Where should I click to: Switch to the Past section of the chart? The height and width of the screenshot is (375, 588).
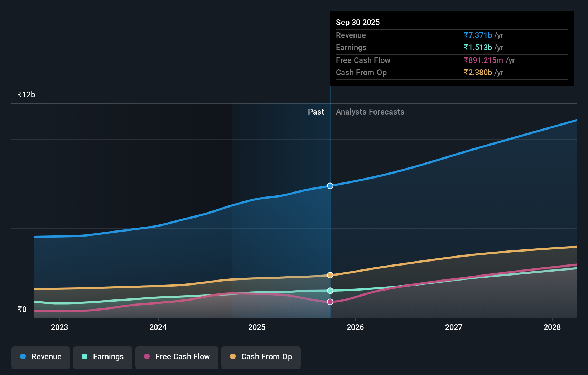316,112
